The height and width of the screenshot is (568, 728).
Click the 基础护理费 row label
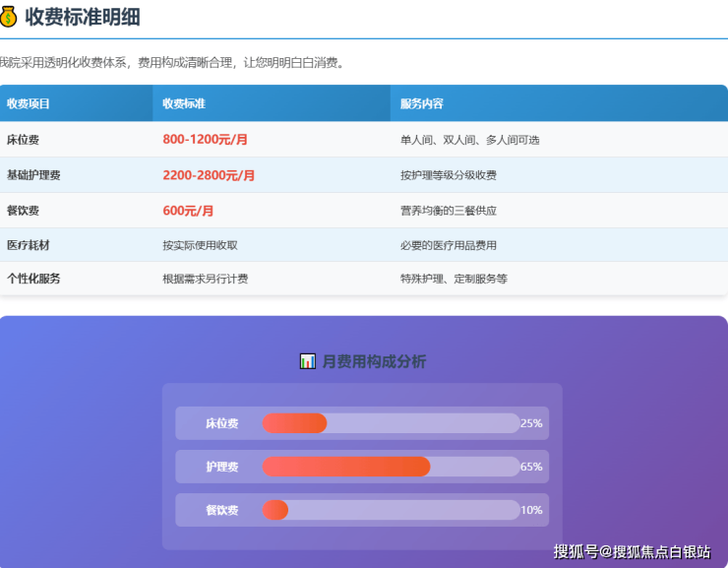click(33, 175)
